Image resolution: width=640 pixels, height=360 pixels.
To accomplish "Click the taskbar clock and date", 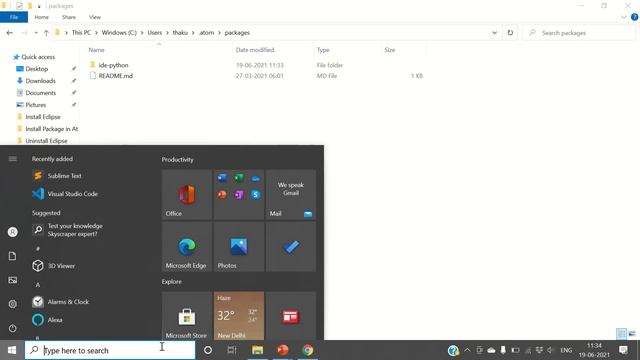I will click(x=594, y=350).
